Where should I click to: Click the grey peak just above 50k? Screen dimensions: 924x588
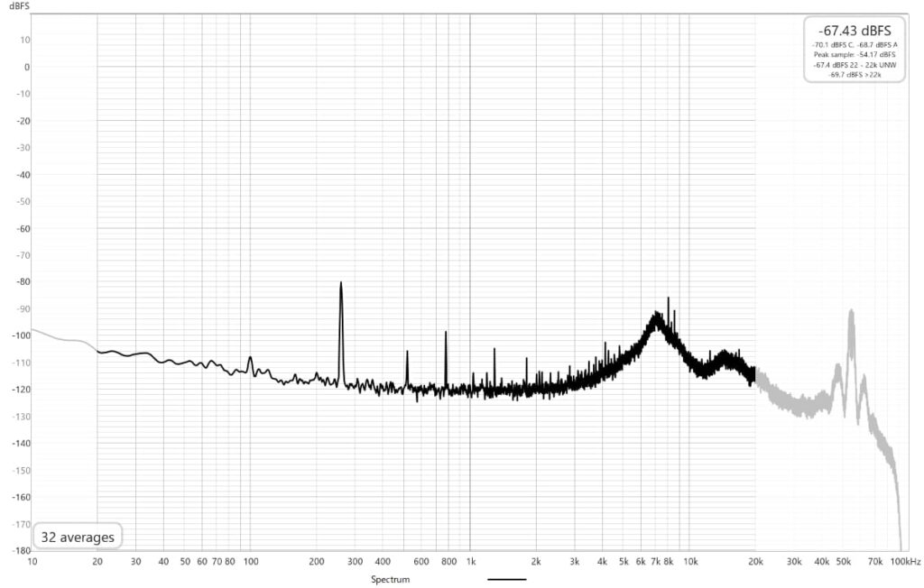point(850,311)
